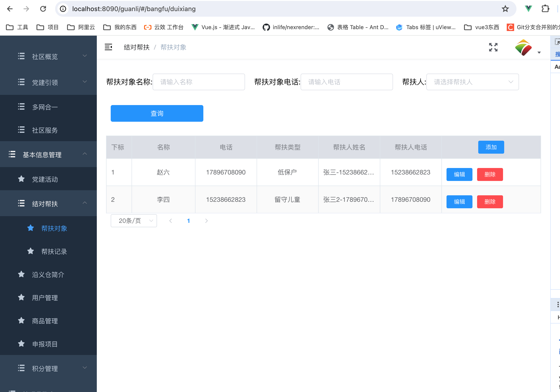
Task: View site information icon in address bar
Action: (63, 9)
